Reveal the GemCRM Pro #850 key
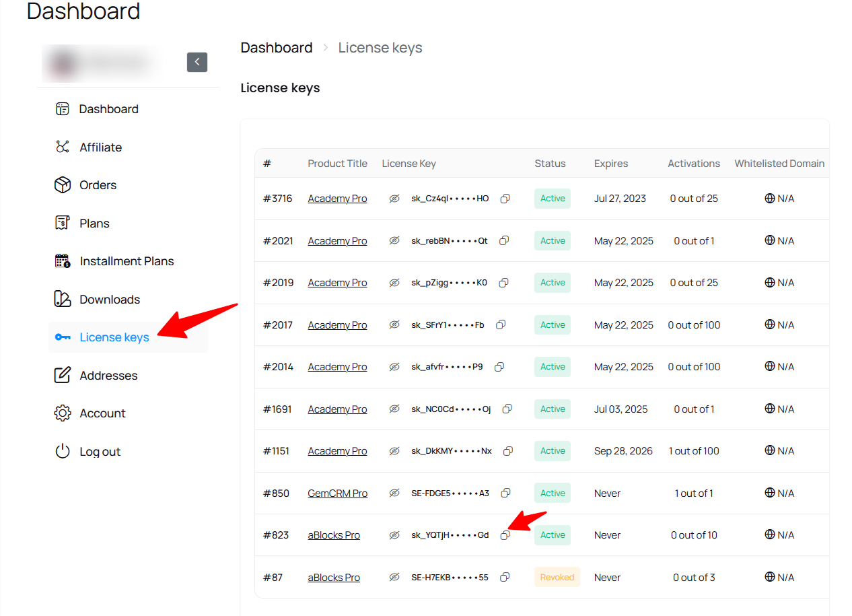Image resolution: width=852 pixels, height=616 pixels. tap(394, 493)
